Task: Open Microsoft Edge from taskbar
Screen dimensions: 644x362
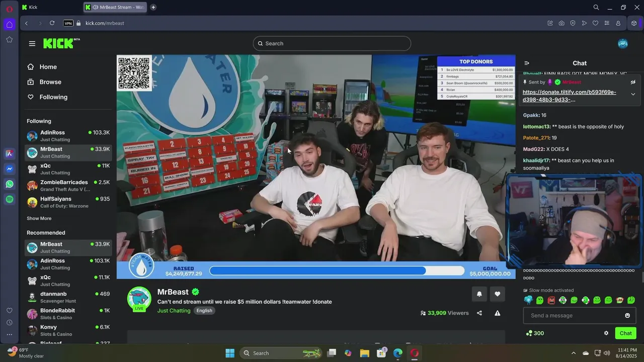Action: [x=397, y=353]
